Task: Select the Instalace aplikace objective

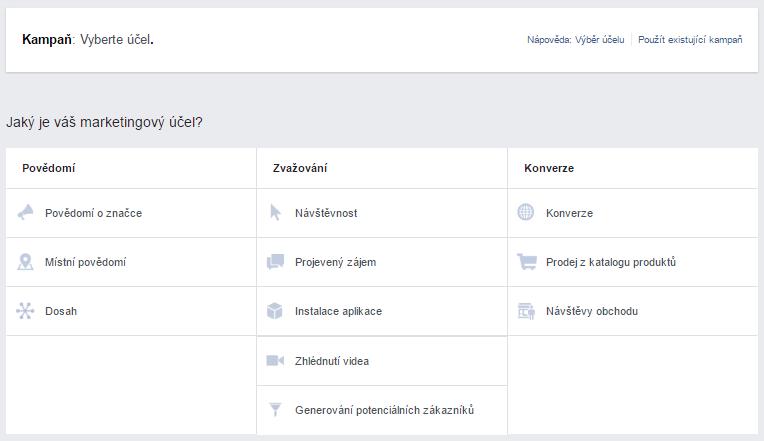Action: tap(382, 311)
